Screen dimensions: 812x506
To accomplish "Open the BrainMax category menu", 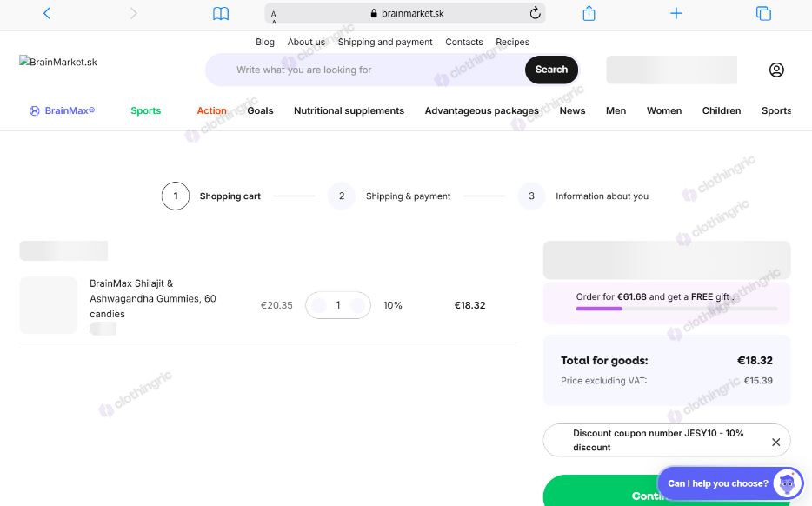I will 62,110.
